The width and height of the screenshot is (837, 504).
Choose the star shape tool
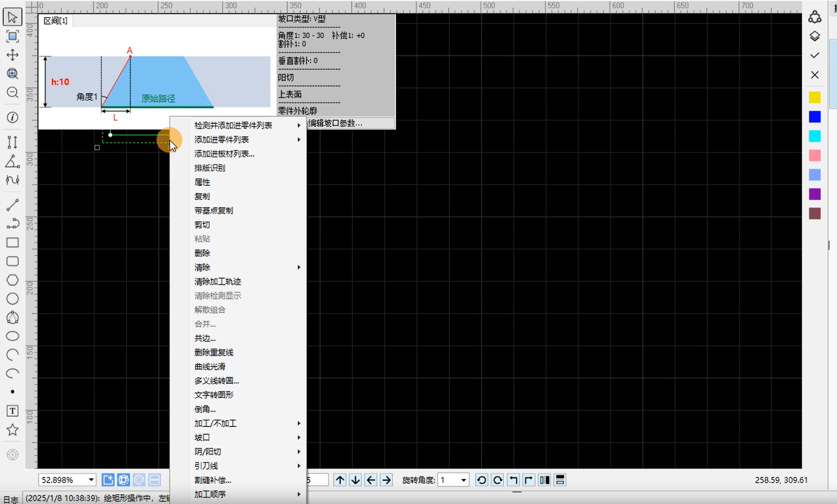point(13,430)
